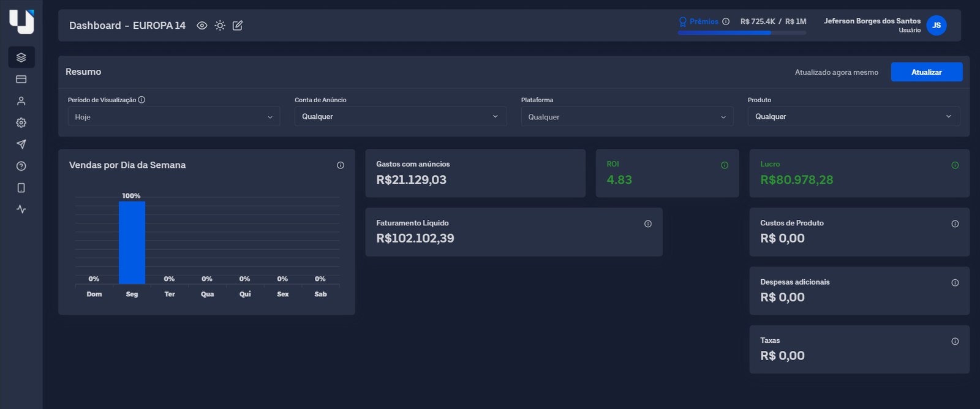
Task: Click the Prêmios revenue progress bar
Action: [x=741, y=33]
